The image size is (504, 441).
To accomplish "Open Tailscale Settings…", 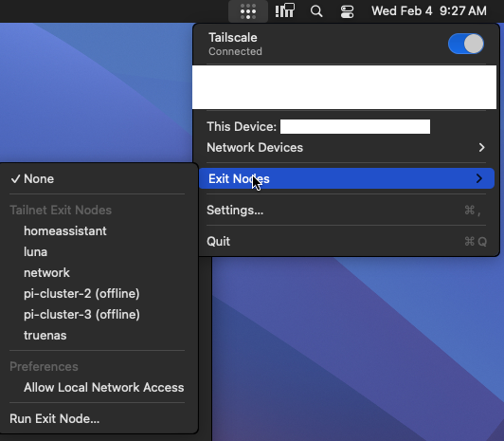I will 346,210.
